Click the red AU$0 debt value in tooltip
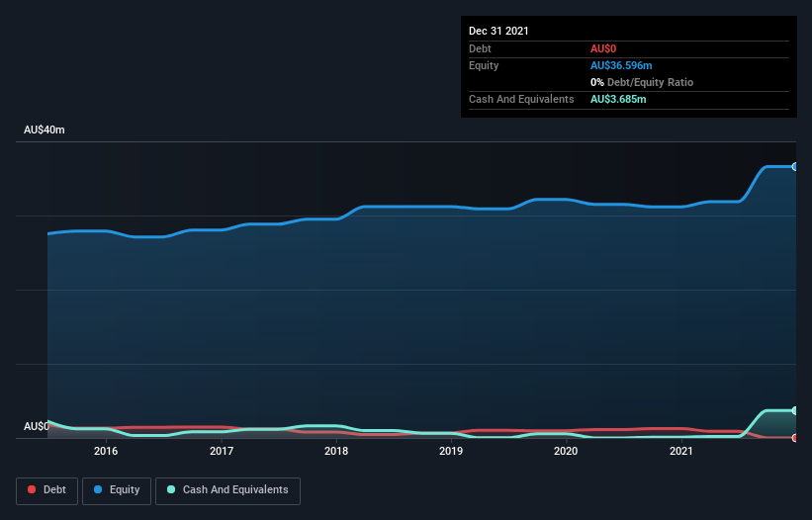Image resolution: width=812 pixels, height=520 pixels. coord(603,48)
